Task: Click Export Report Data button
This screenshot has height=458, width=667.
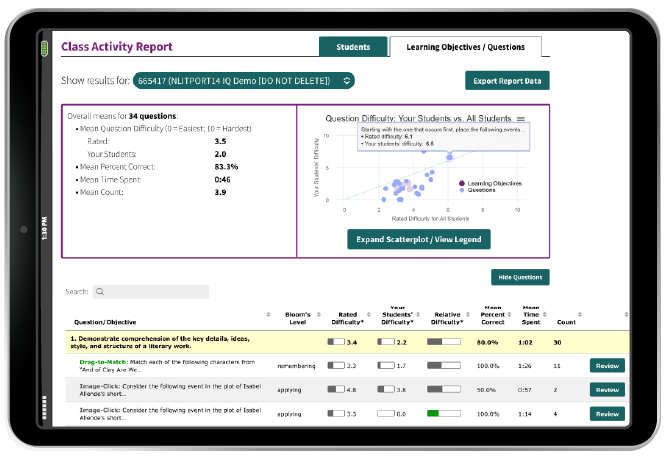Action: pos(507,81)
